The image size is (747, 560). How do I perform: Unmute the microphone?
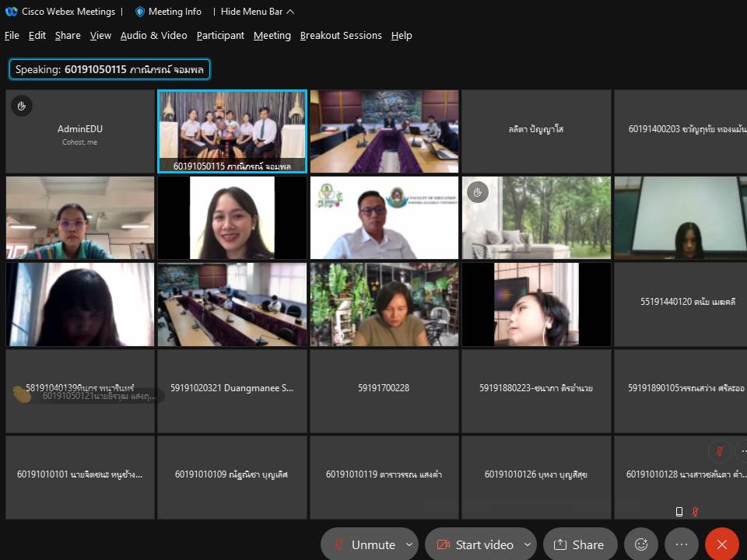pyautogui.click(x=365, y=544)
